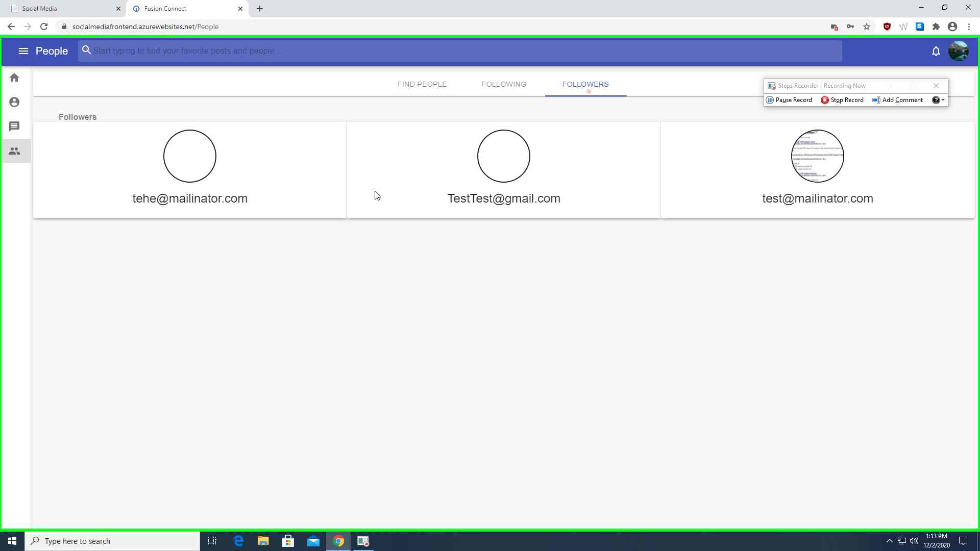Open the Chrome account profile icon
The height and width of the screenshot is (551, 980).
point(952,27)
